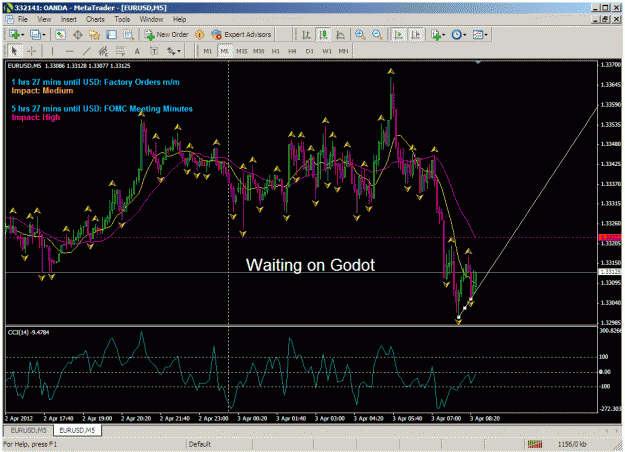
Task: Toggle Chart Shift button
Action: click(x=415, y=35)
